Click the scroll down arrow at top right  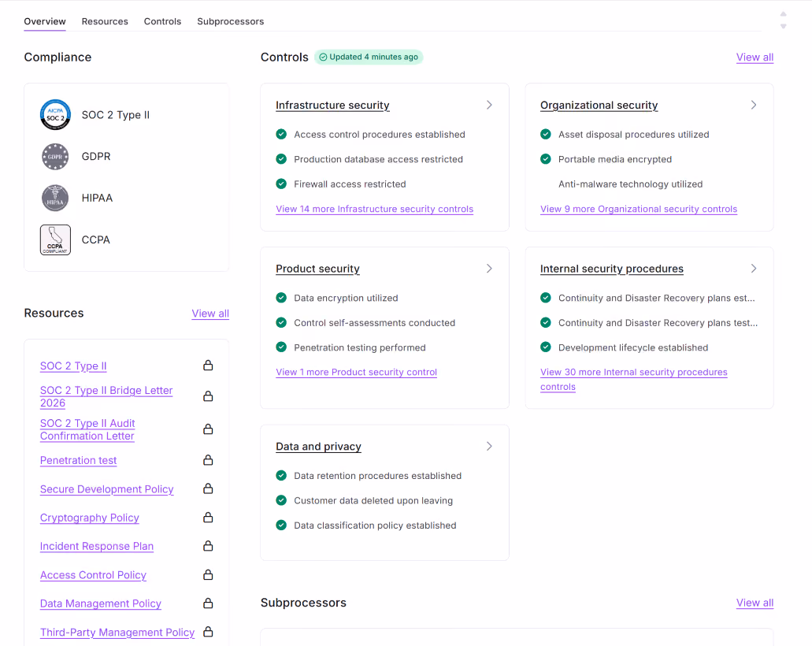(x=783, y=26)
